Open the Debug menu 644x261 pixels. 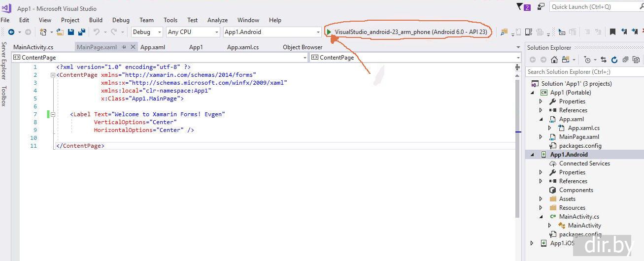click(x=121, y=20)
